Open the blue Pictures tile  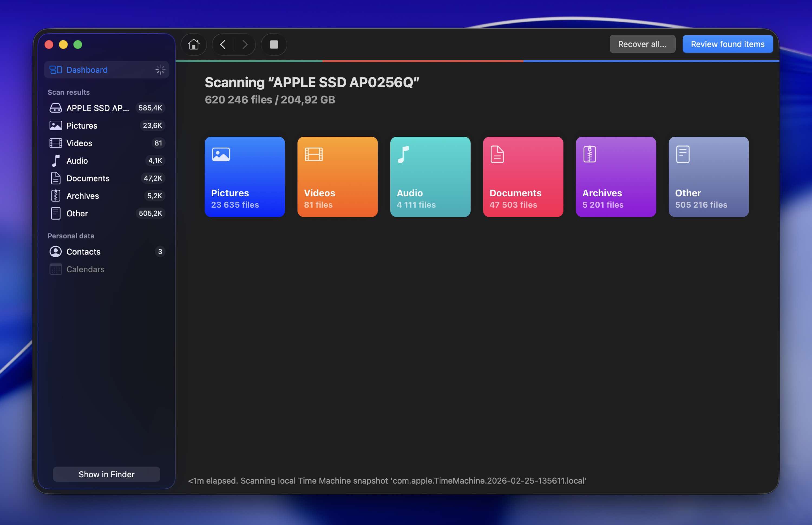coord(244,177)
